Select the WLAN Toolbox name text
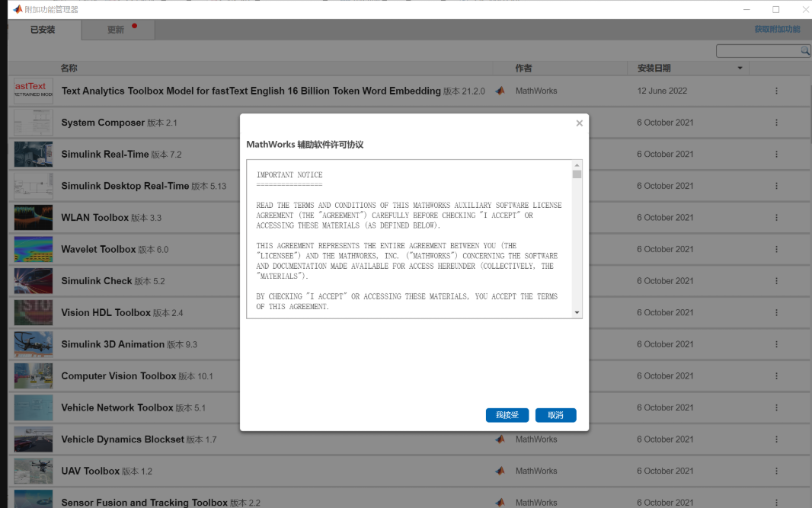The width and height of the screenshot is (812, 508). (x=94, y=218)
